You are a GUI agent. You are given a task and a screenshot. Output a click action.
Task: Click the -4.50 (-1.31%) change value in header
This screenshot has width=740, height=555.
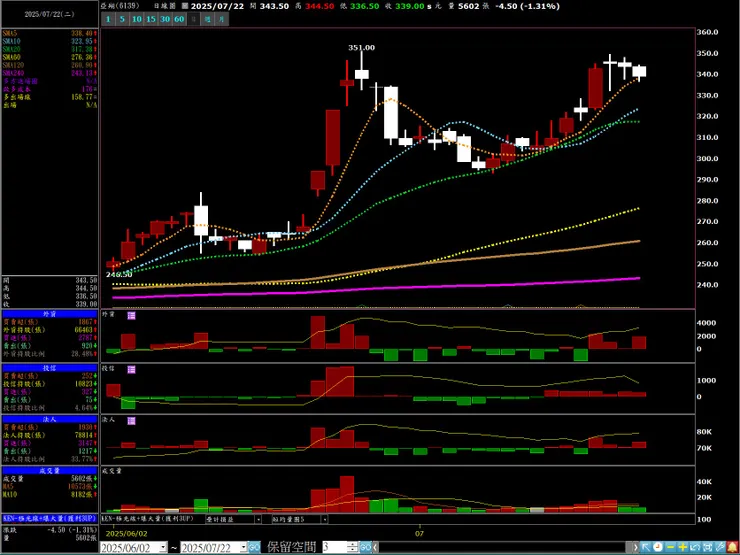(529, 6)
